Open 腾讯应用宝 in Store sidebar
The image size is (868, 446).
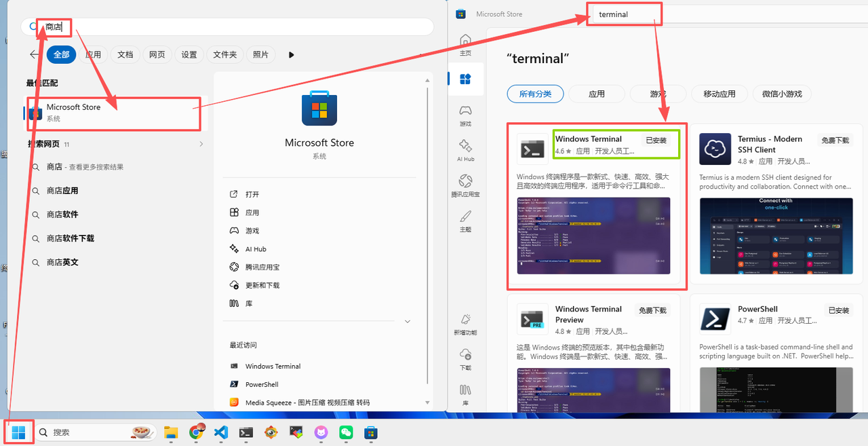point(465,185)
